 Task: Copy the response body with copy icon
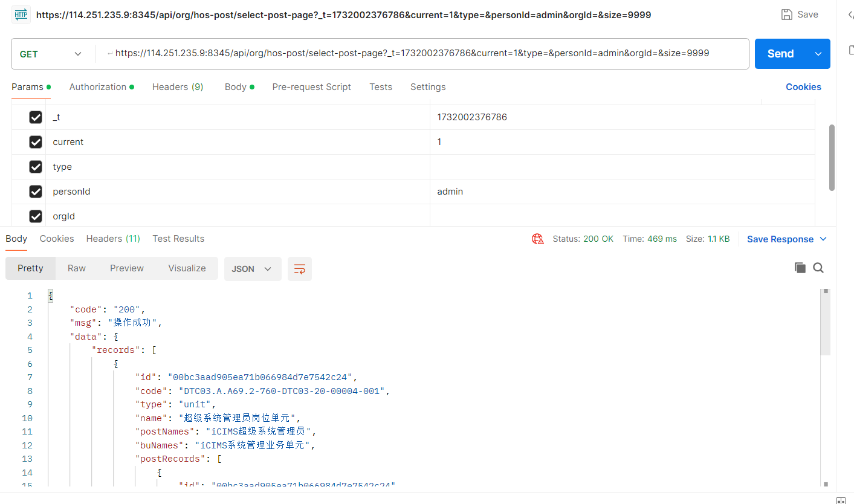pyautogui.click(x=800, y=268)
